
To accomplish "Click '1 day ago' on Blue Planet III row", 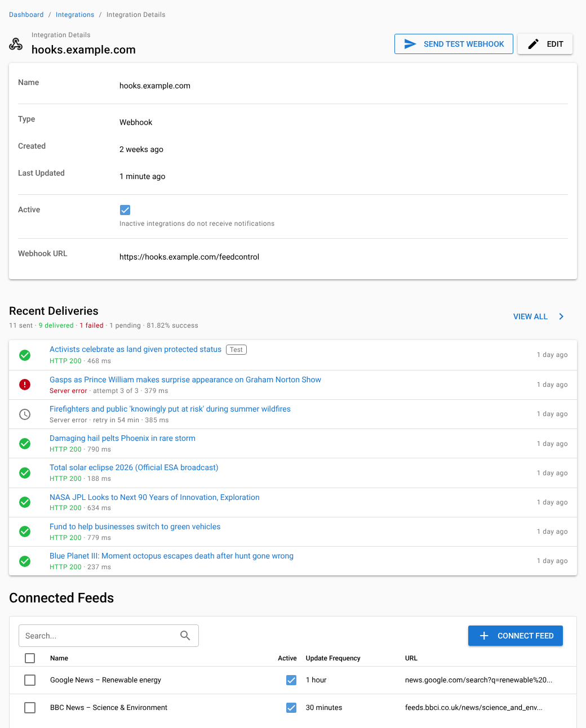I will pos(552,561).
